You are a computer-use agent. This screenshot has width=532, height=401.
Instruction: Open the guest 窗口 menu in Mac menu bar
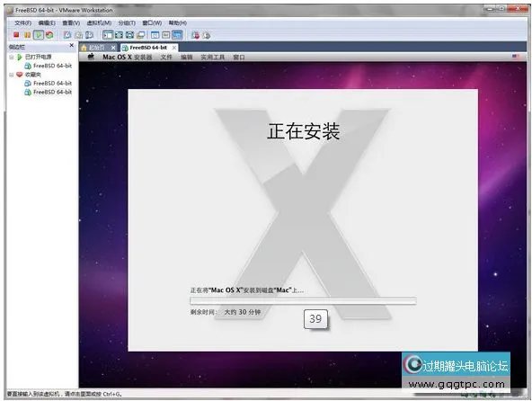(239, 57)
